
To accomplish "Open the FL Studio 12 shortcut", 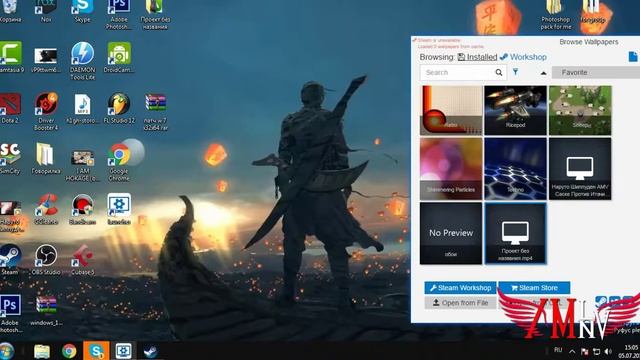I will pyautogui.click(x=119, y=108).
